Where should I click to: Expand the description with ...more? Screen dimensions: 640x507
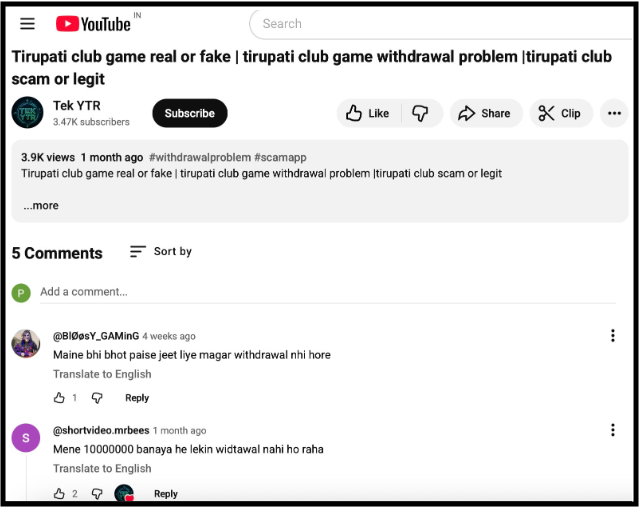[41, 205]
